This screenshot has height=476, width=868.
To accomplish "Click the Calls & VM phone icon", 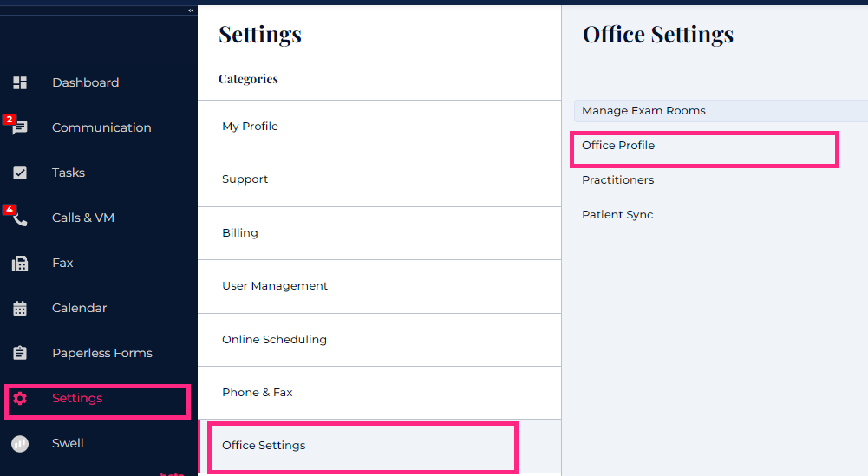I will tap(20, 218).
